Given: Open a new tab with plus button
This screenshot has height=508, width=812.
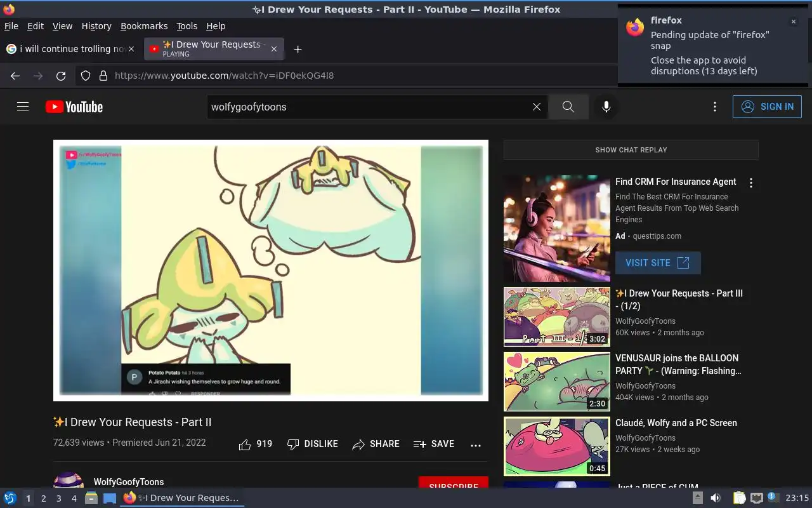Looking at the screenshot, I should point(298,49).
